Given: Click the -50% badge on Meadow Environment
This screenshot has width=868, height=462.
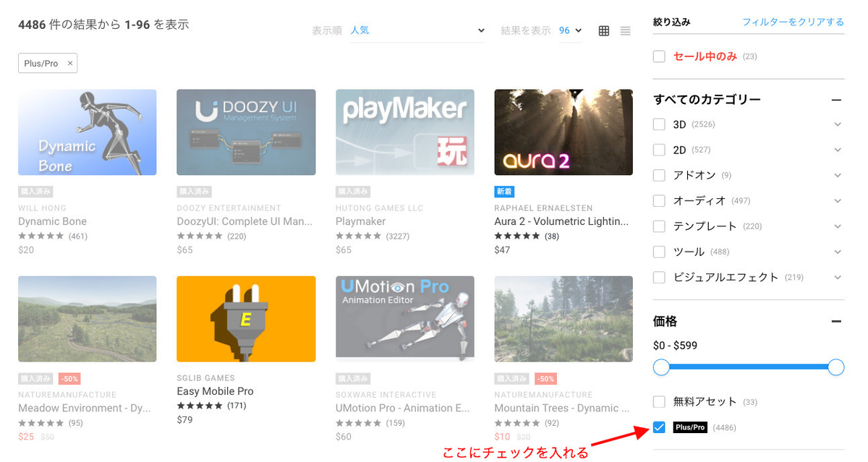Looking at the screenshot, I should coord(69,378).
